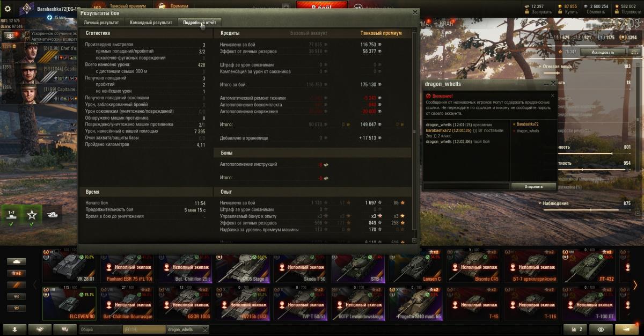
Task: Open the handshake platoon button
Action: pyautogui.click(x=40, y=330)
